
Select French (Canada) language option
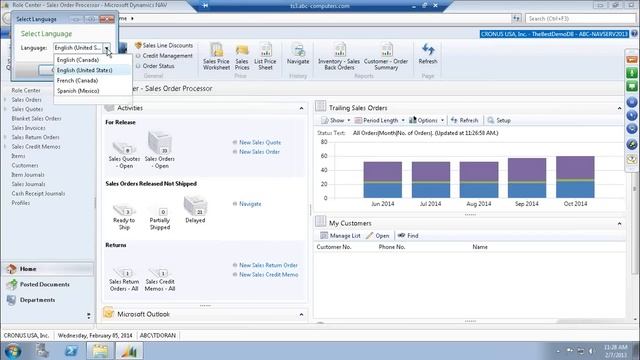coord(93,80)
